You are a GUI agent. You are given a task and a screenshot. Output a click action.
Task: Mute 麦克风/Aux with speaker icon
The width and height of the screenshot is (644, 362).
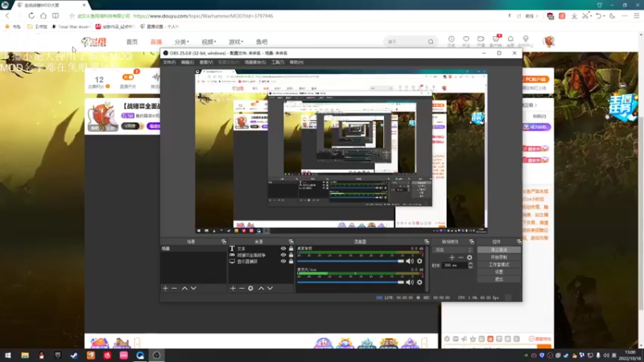(x=410, y=282)
